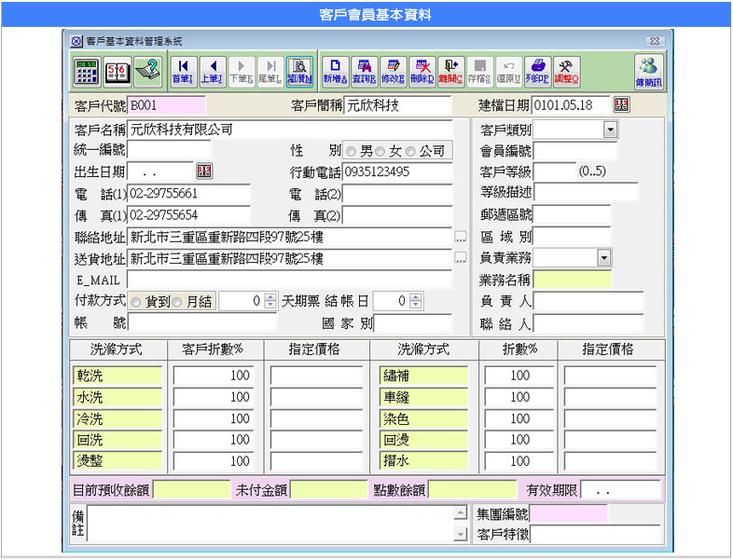Viewport: 733px width, 560px height.
Task: Open calendar picker beside 建檔日期
Action: [x=621, y=105]
